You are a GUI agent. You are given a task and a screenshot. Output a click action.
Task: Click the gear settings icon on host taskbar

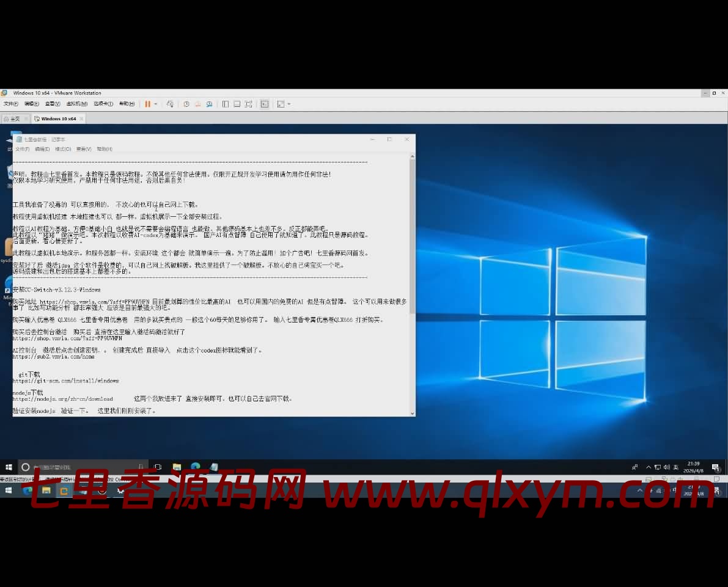[x=120, y=490]
